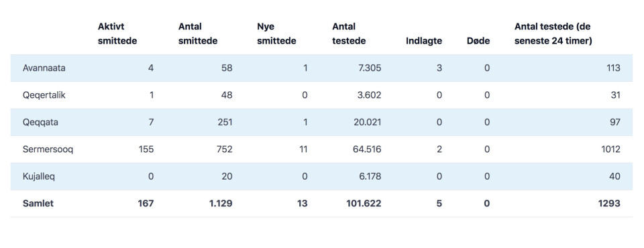
Task: Choose Kujalleq's Døde value 0
Action: (x=487, y=176)
